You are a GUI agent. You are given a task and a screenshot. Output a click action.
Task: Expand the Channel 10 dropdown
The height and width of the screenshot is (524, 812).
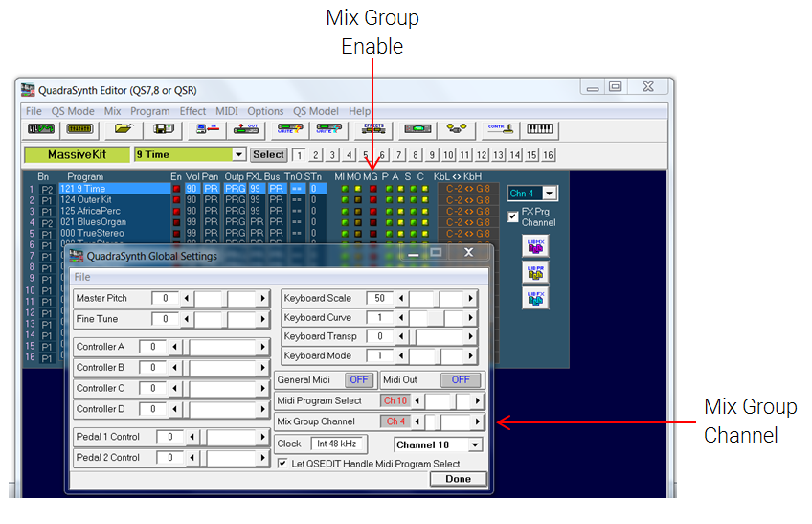[x=474, y=445]
